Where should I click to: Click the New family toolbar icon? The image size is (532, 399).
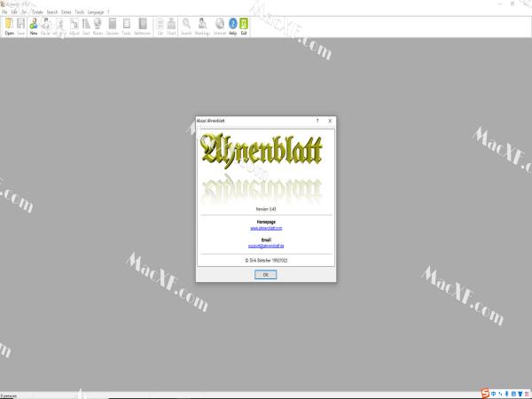point(34,26)
